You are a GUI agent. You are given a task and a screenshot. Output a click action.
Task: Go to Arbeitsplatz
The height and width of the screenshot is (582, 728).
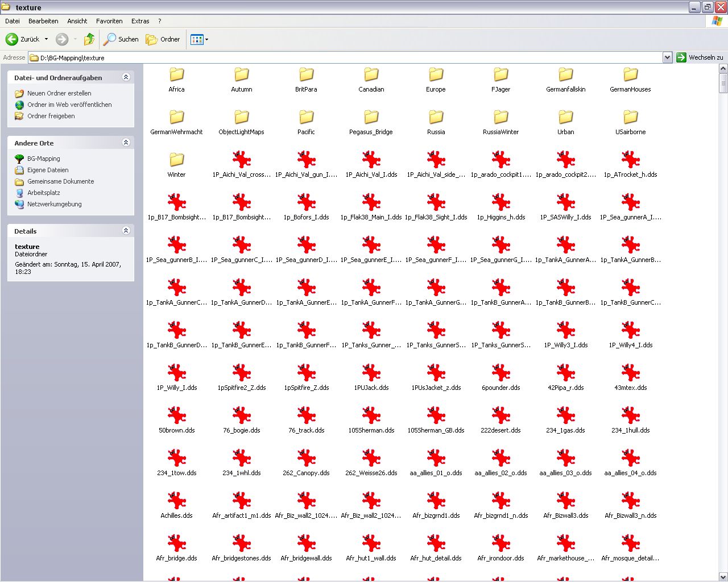tap(44, 193)
